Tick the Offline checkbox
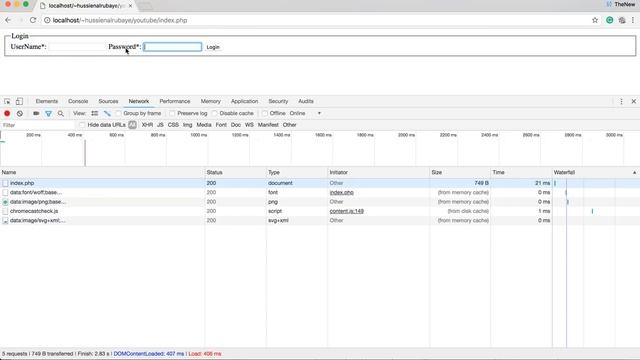The image size is (640, 360). click(265, 113)
